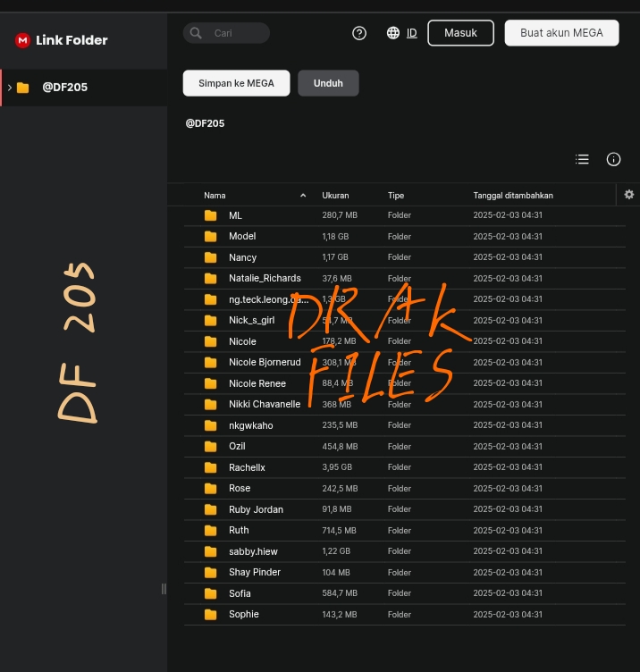Click size 1,22 GB of sabby.hiew
Viewport: 640px width, 672px height.
[336, 551]
